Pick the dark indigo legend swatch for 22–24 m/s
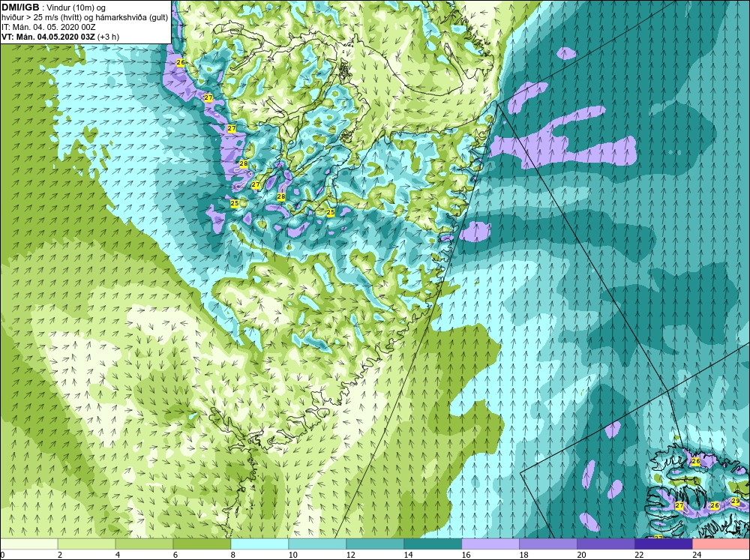 664,544
